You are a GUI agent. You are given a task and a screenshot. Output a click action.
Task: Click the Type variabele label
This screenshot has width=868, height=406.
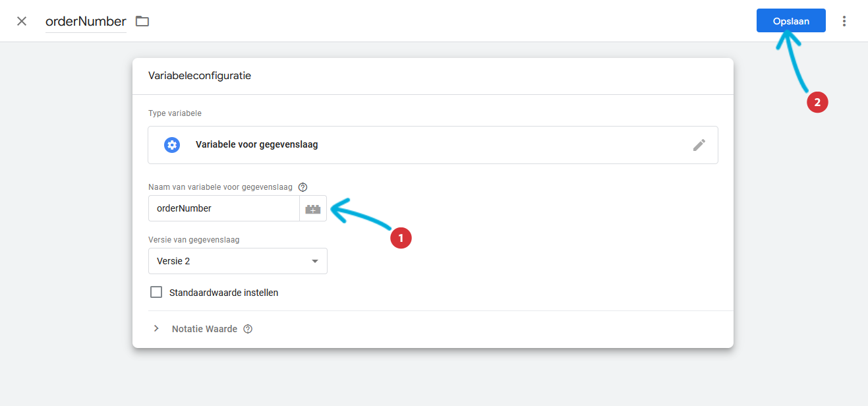[x=175, y=113]
